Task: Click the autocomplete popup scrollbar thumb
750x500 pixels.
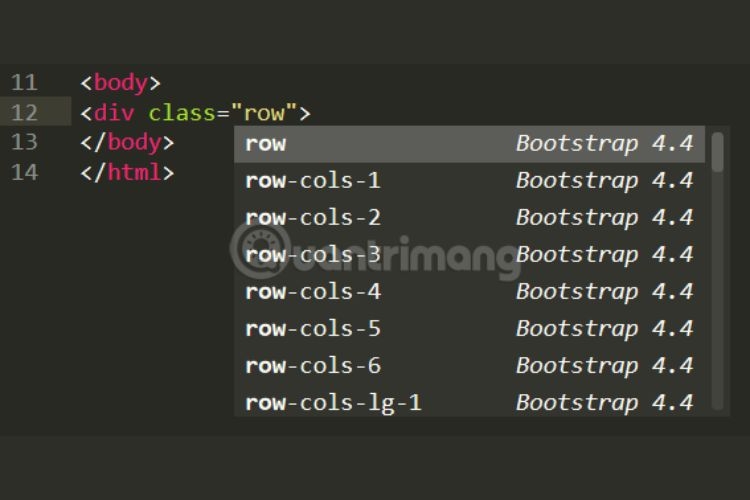Action: 717,152
